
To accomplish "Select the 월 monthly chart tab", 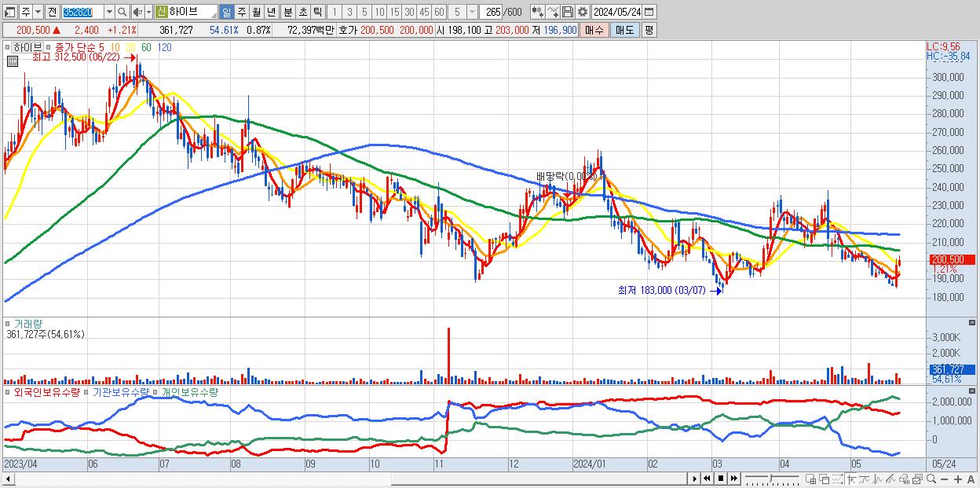I will click(x=256, y=12).
